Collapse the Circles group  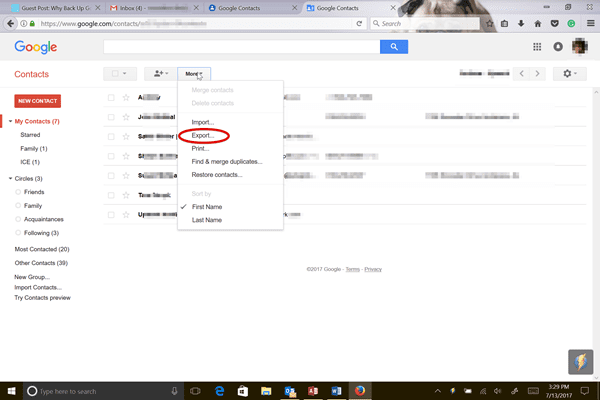[x=10, y=178]
